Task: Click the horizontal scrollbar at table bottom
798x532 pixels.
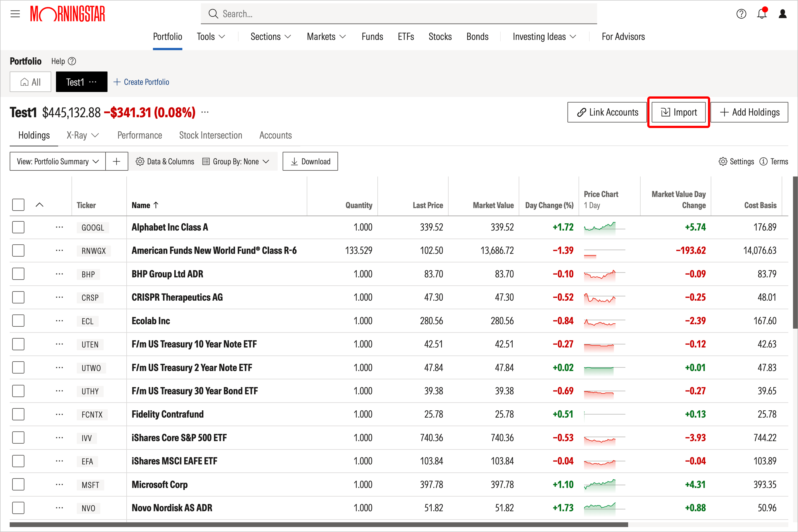Action: pyautogui.click(x=319, y=525)
